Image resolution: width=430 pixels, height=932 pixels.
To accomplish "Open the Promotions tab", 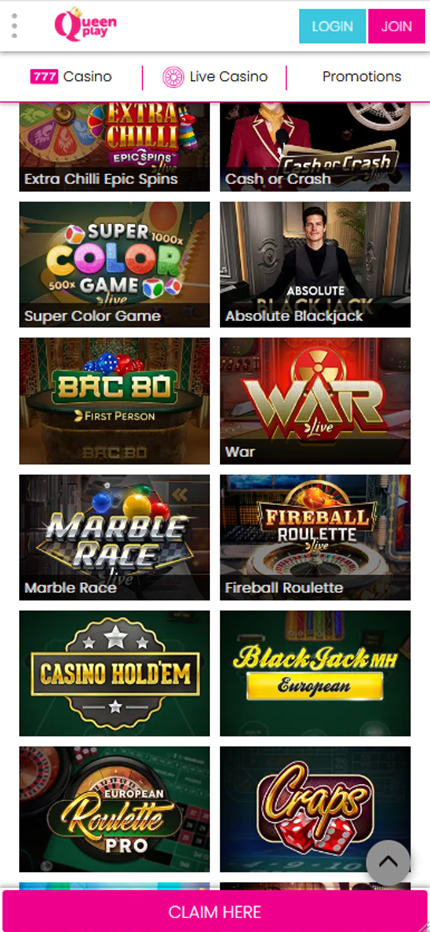I will (362, 77).
